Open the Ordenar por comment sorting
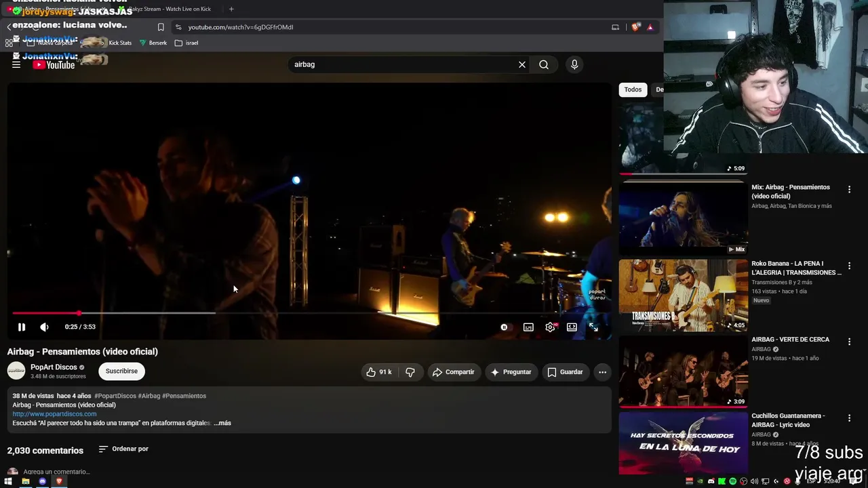Image resolution: width=868 pixels, height=488 pixels. click(x=123, y=449)
